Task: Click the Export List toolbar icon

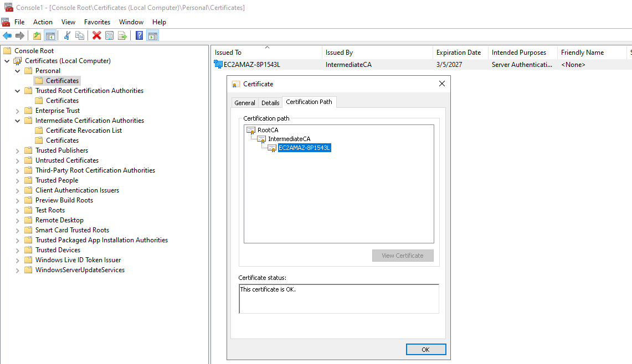Action: coord(122,36)
